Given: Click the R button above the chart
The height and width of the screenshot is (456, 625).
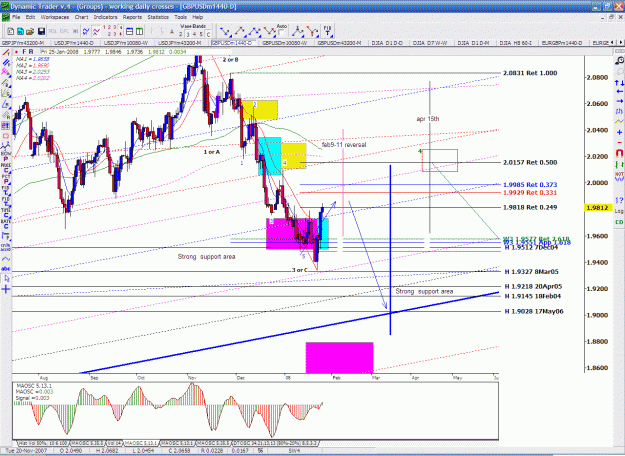Looking at the screenshot, I should (x=31, y=52).
